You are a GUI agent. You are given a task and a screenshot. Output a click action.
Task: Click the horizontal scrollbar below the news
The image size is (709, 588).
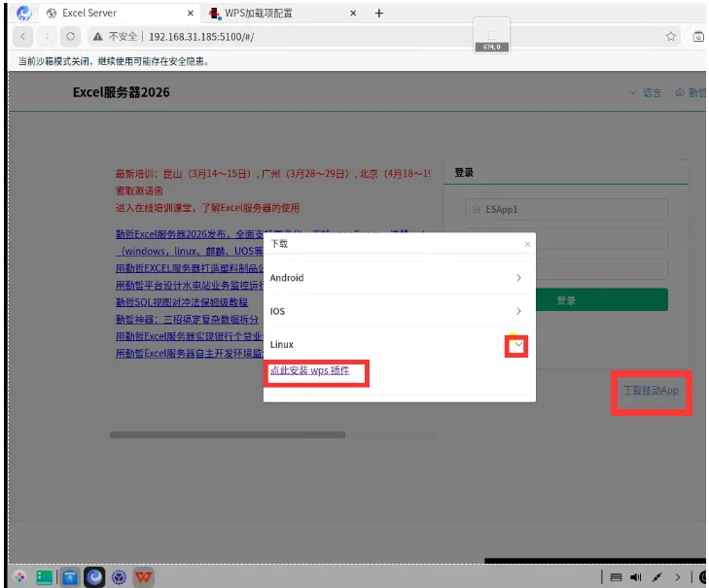coord(228,434)
